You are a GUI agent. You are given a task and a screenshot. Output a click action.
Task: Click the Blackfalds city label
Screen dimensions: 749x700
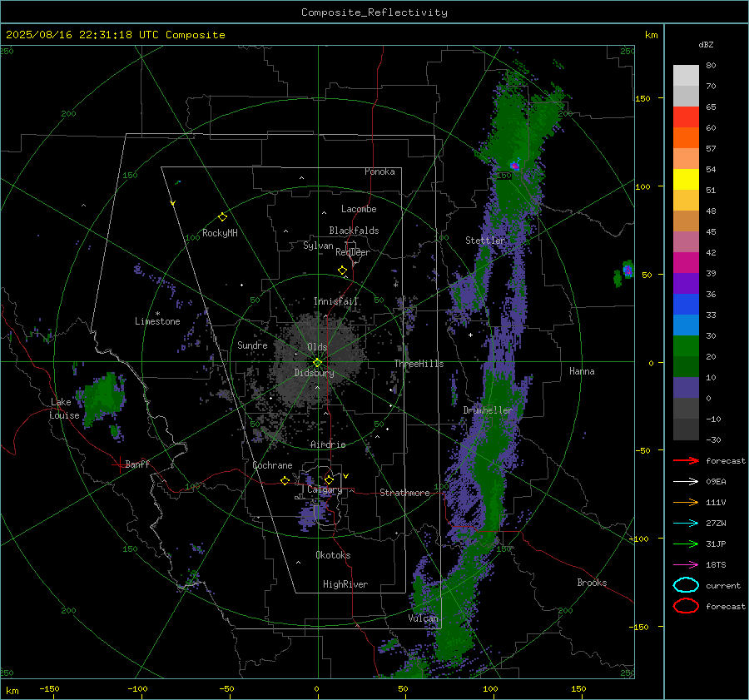click(354, 231)
